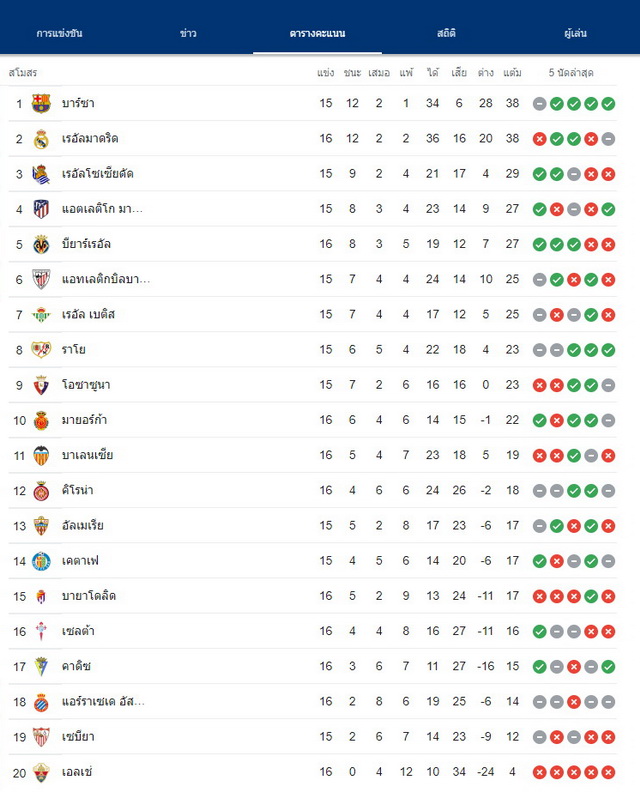Click the Sevilla crest icon
This screenshot has height=793, width=640.
click(x=41, y=737)
